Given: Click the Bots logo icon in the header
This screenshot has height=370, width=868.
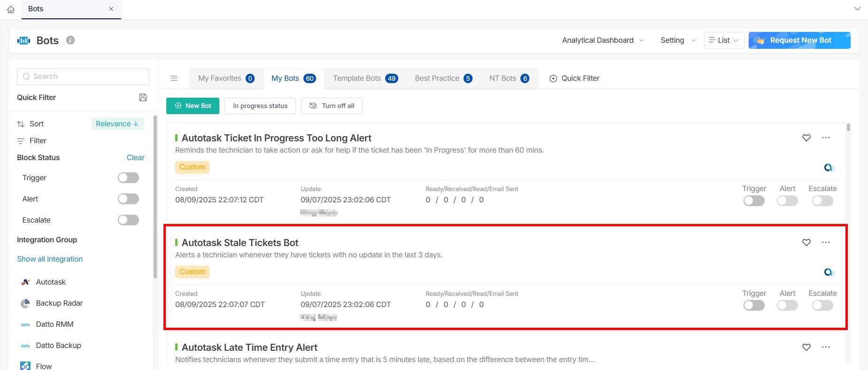Looking at the screenshot, I should point(23,40).
